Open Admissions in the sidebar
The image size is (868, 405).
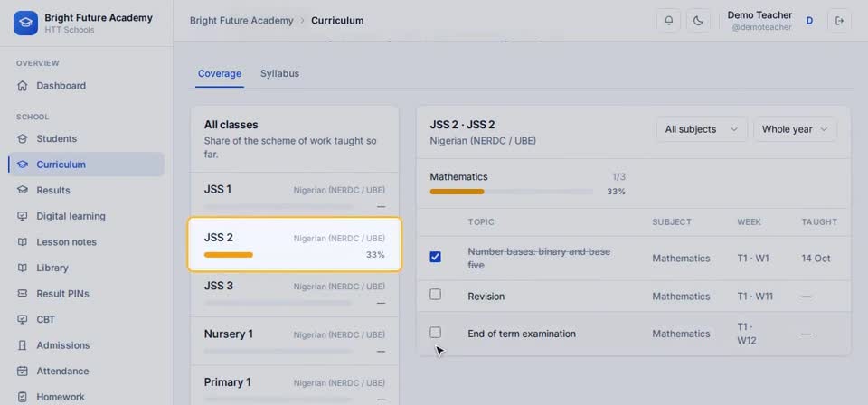coord(86,345)
